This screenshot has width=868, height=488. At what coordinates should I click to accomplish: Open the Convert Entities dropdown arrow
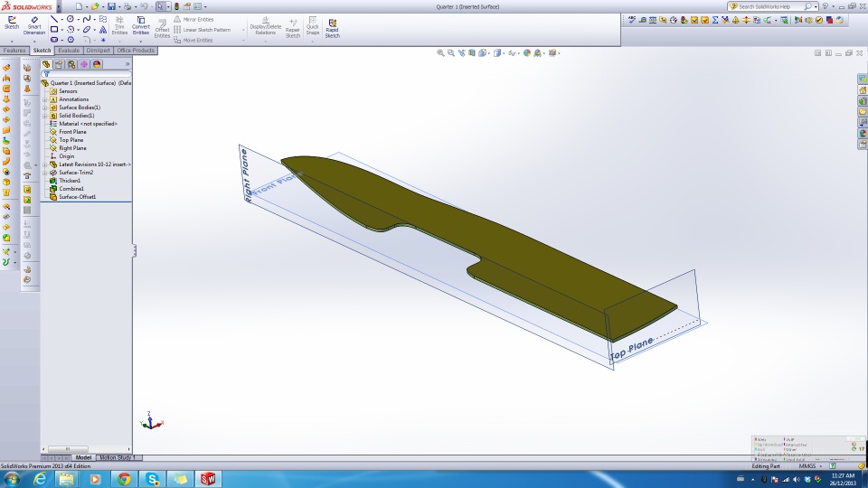[x=141, y=41]
